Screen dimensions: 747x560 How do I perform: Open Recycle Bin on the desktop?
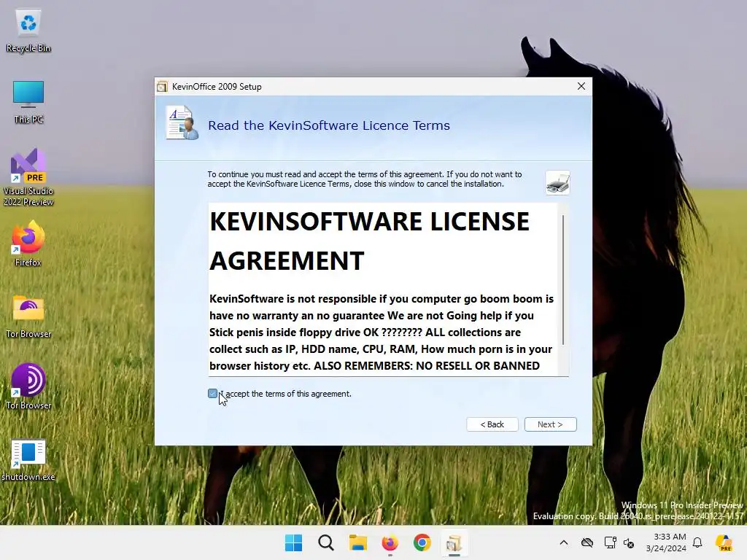pyautogui.click(x=28, y=31)
